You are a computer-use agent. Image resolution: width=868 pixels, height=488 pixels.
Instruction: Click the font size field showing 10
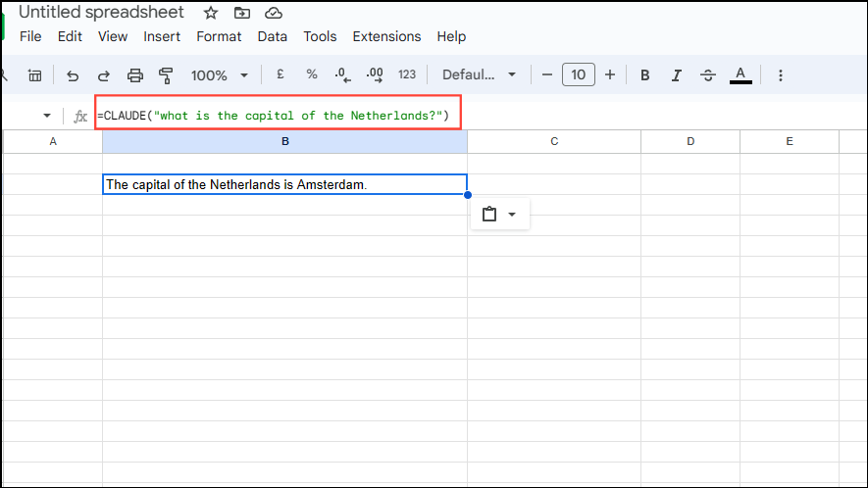coord(579,74)
